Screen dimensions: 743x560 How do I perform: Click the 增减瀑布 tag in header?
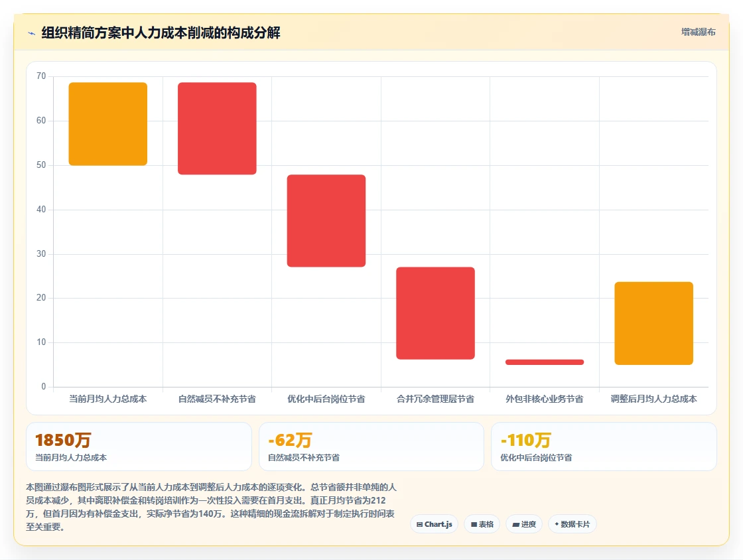click(x=698, y=33)
